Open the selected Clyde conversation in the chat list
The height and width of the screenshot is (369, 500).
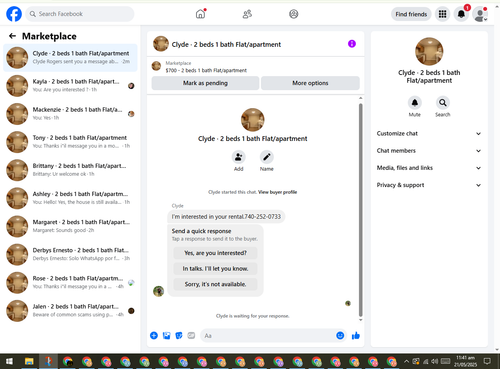tap(70, 57)
